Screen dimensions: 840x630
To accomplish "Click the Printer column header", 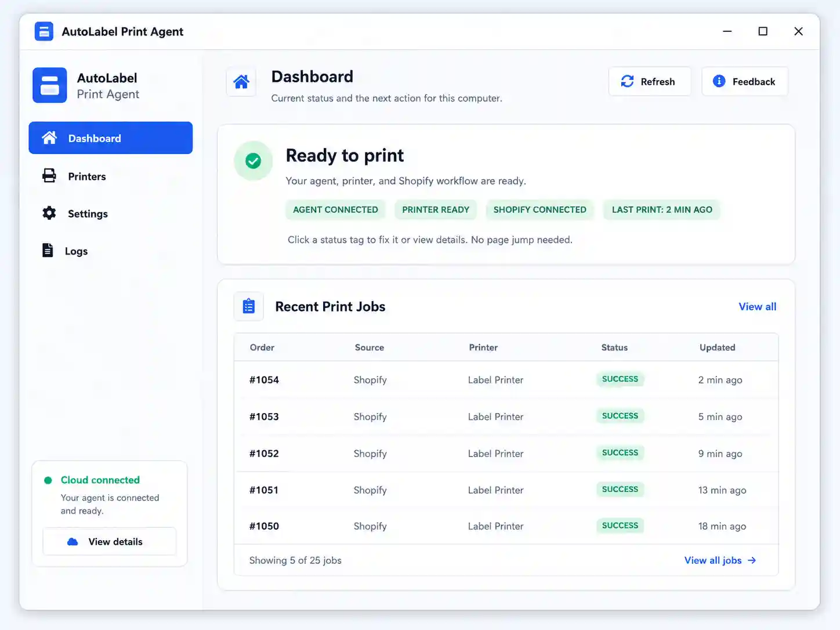I will [x=483, y=347].
